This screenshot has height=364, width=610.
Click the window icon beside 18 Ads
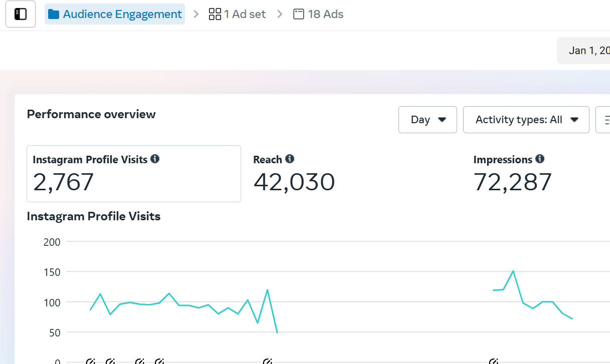299,14
